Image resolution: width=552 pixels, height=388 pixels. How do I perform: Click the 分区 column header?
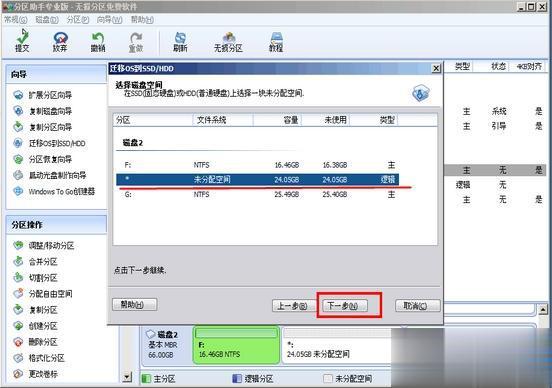click(153, 120)
